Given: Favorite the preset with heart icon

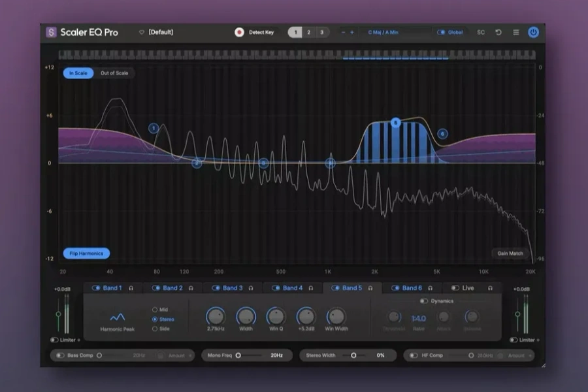Looking at the screenshot, I should pyautogui.click(x=142, y=32).
